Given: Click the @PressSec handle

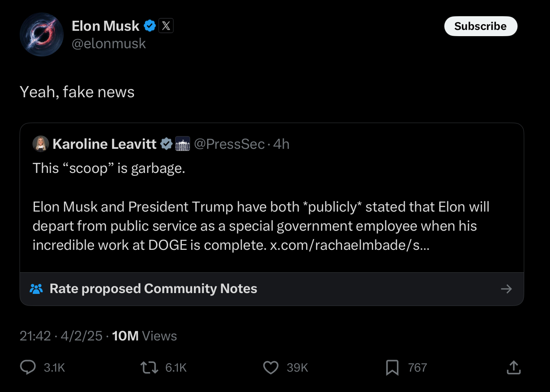Looking at the screenshot, I should point(229,144).
